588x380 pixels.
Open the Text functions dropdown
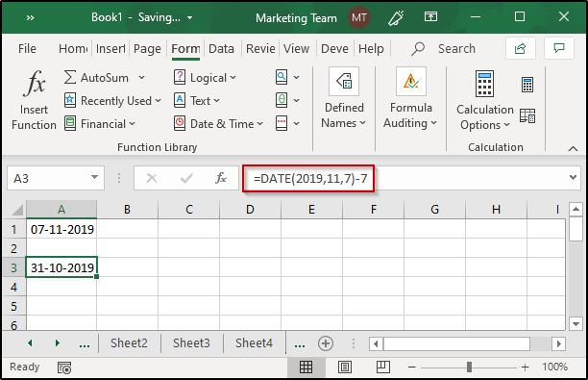197,100
